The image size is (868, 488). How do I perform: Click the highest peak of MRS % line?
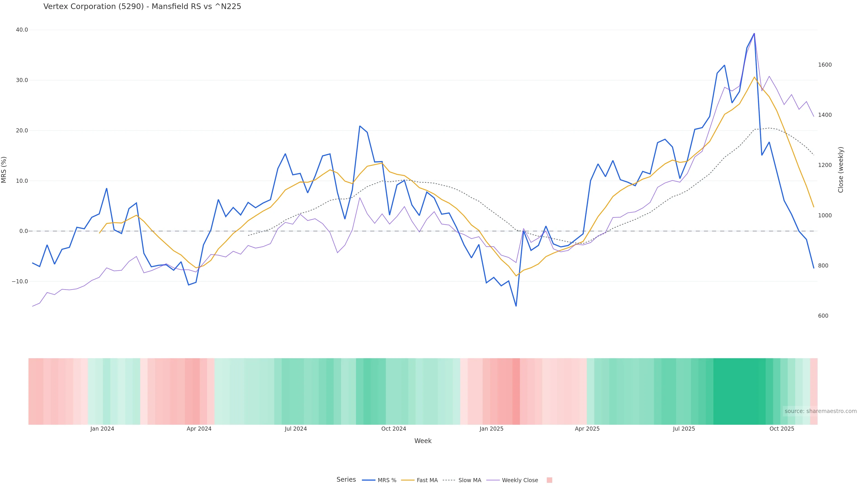[x=754, y=34]
